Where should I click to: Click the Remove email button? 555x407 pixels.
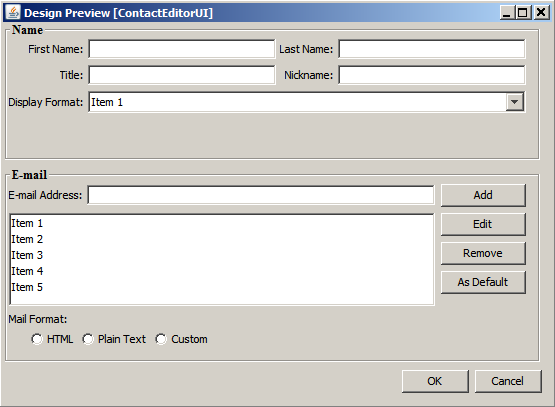point(483,253)
